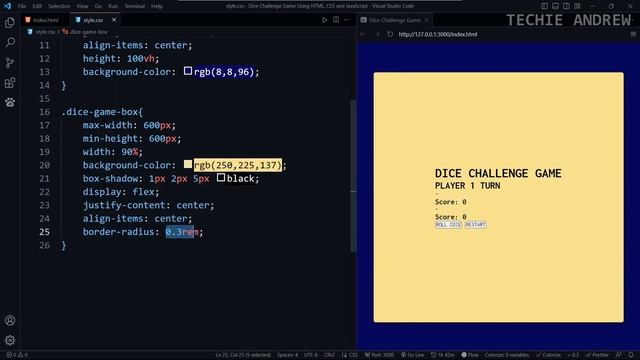The width and height of the screenshot is (640, 360).
Task: Open the Go menu
Action: 98,6
